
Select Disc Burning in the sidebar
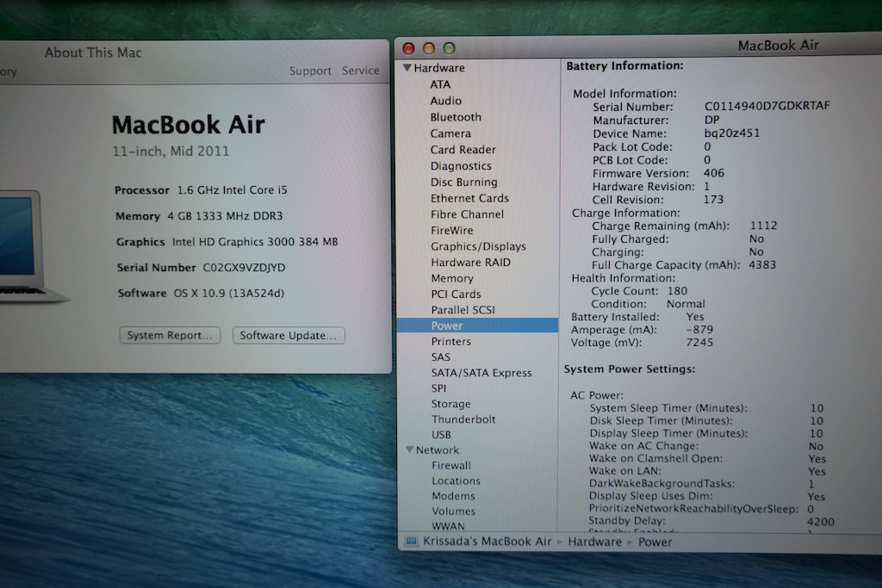pos(464,183)
